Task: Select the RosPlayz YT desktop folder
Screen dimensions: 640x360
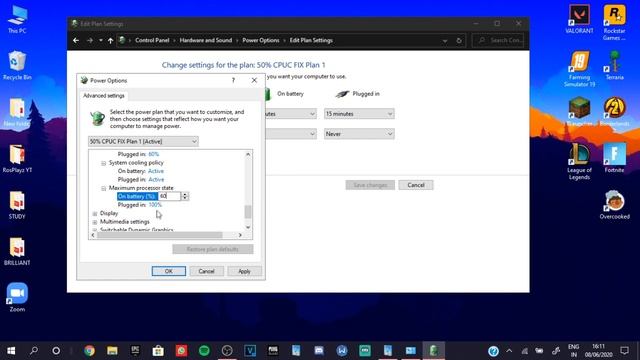Action: [17, 158]
